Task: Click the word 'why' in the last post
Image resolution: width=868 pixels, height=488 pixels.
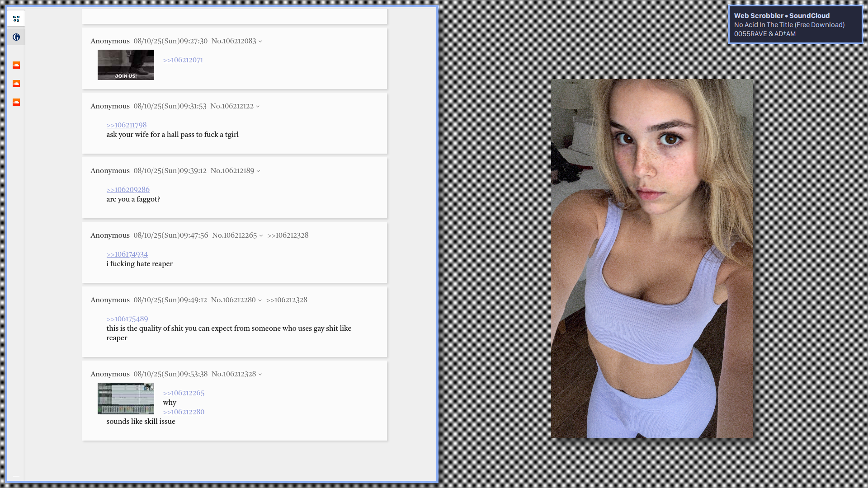Action: [170, 402]
